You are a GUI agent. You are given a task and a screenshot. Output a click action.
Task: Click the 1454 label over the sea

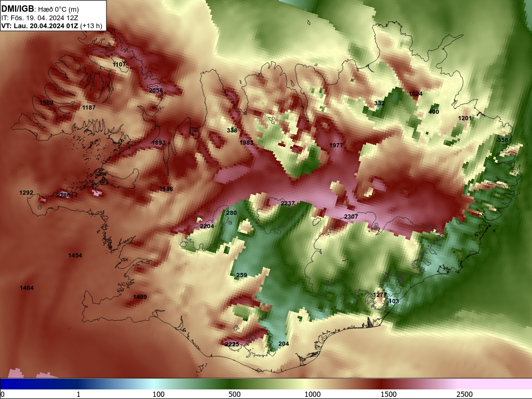(75, 255)
